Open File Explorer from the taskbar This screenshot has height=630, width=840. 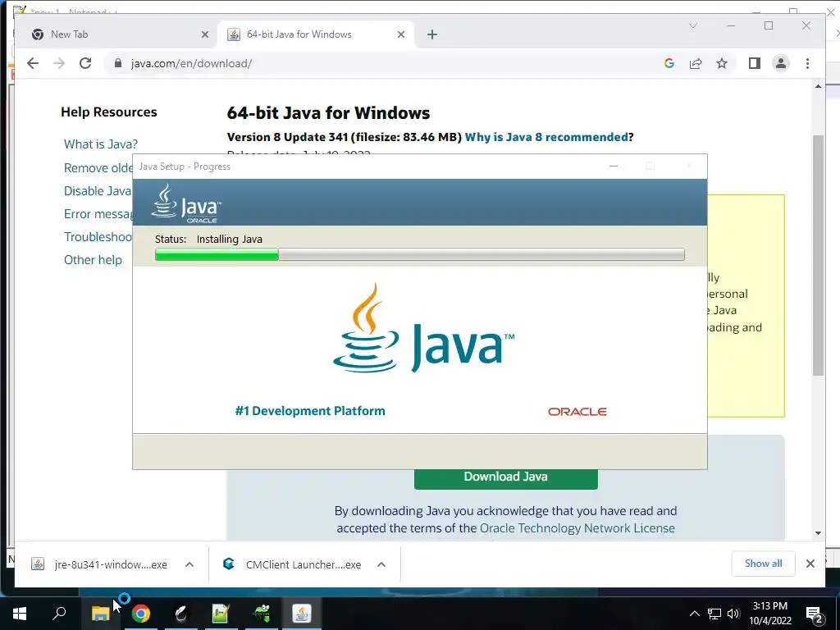click(x=100, y=614)
